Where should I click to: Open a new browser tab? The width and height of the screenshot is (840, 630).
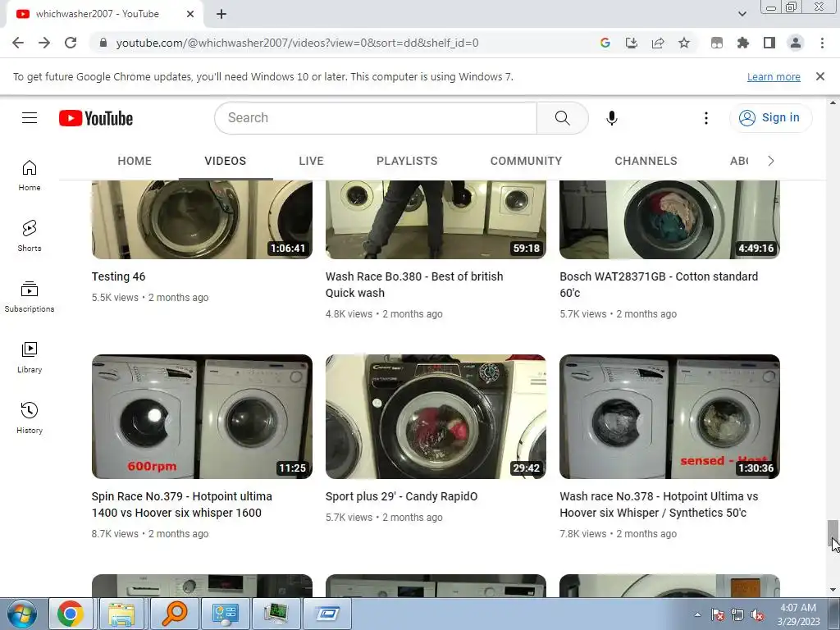221,15
